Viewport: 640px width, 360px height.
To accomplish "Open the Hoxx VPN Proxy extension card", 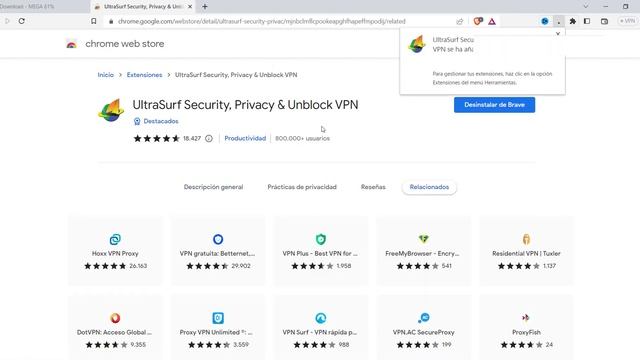I will click(115, 251).
